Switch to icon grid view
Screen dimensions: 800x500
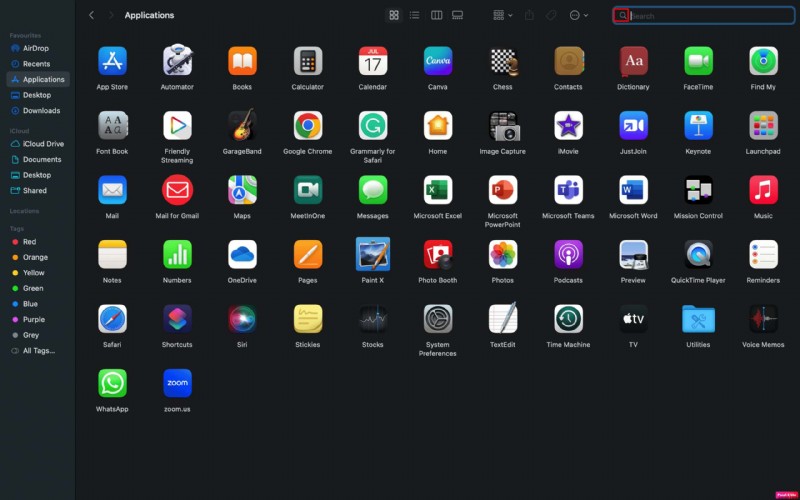pos(394,15)
